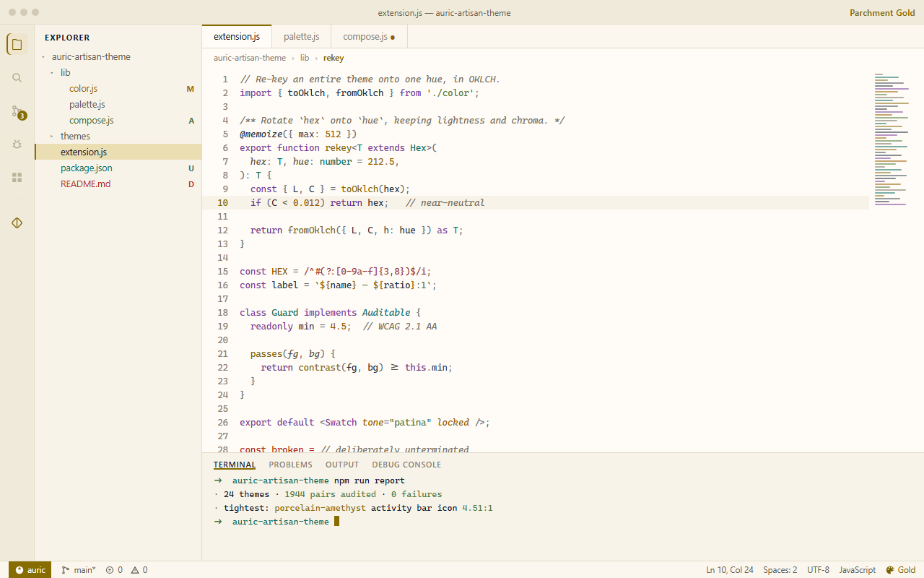Click the error count icon showing 0

(114, 570)
